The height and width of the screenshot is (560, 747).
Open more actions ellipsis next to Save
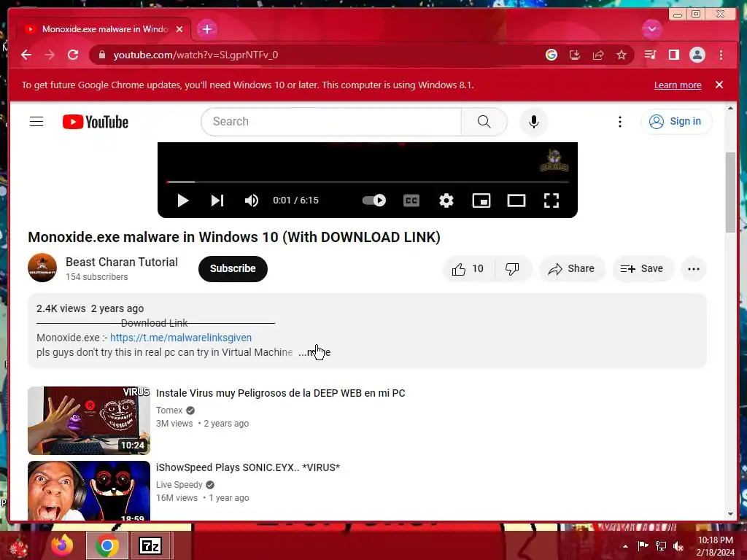tap(694, 269)
